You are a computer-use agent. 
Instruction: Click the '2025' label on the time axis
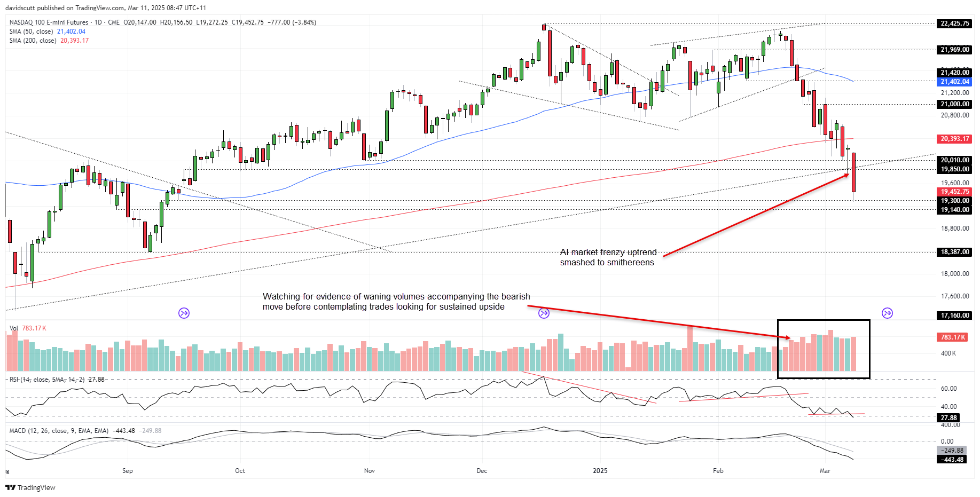click(x=600, y=471)
